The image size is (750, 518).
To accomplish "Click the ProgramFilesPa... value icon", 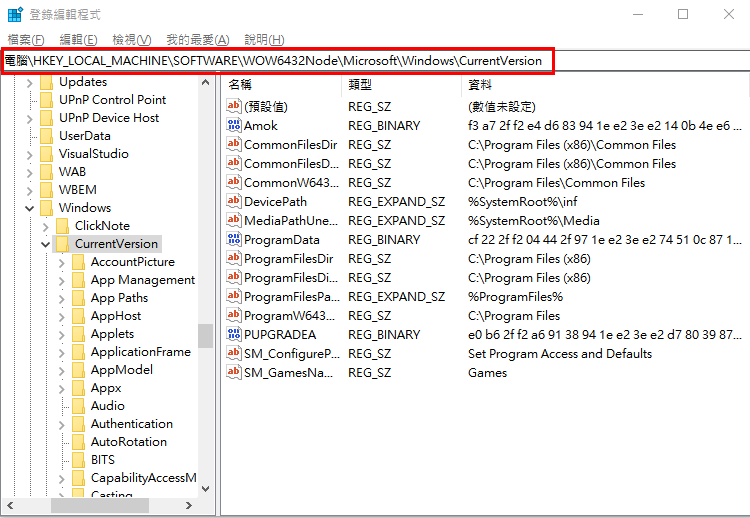I will [233, 296].
